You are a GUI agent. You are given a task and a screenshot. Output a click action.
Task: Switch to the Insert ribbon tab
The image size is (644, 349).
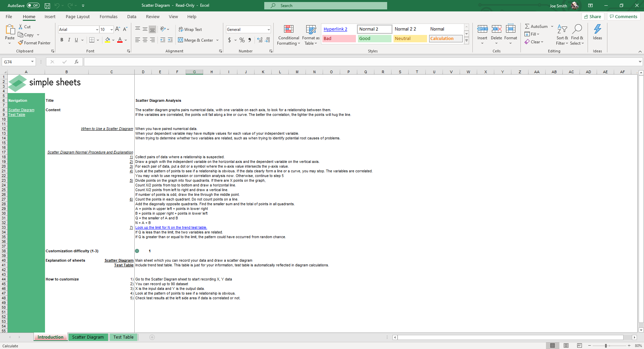(50, 17)
